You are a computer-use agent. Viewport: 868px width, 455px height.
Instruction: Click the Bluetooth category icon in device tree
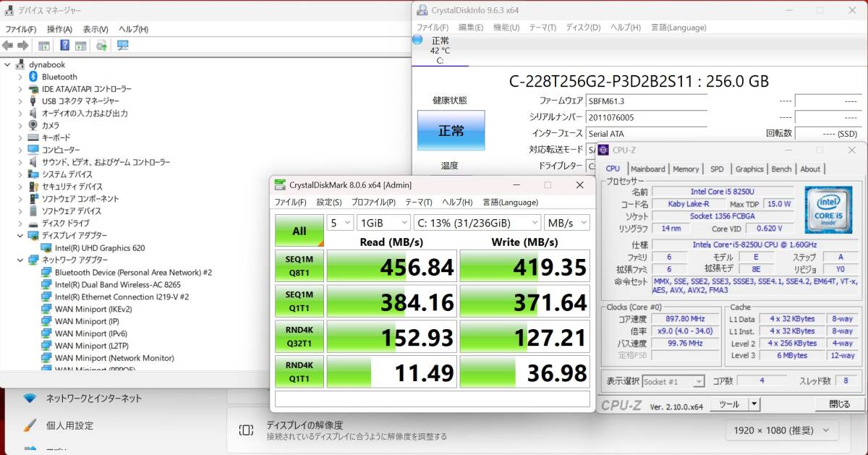tap(33, 77)
